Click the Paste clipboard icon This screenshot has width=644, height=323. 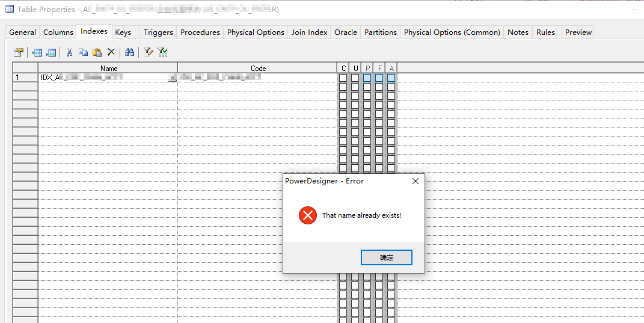[97, 52]
